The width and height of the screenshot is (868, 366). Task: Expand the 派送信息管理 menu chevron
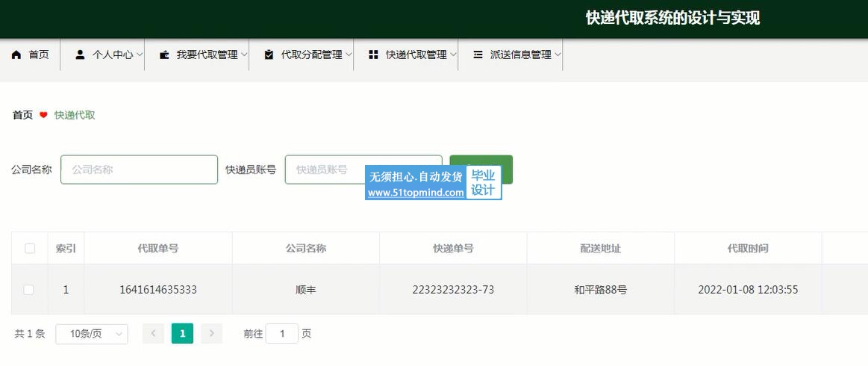(x=558, y=55)
